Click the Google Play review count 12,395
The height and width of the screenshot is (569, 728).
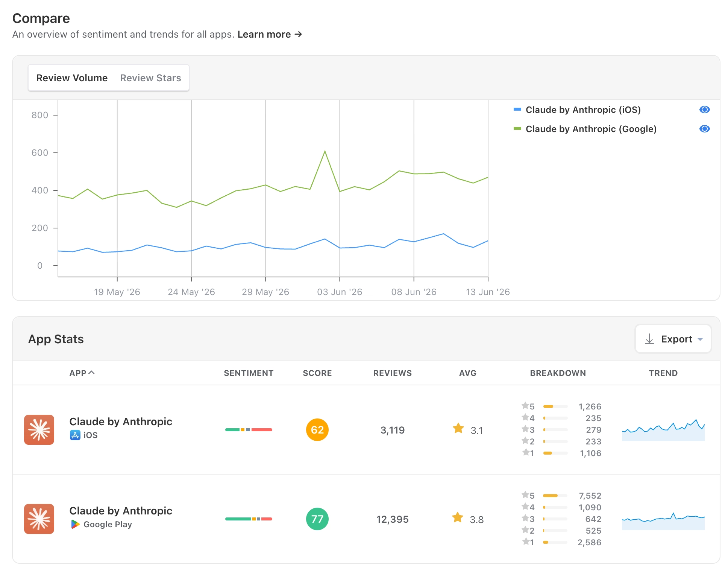(x=393, y=519)
